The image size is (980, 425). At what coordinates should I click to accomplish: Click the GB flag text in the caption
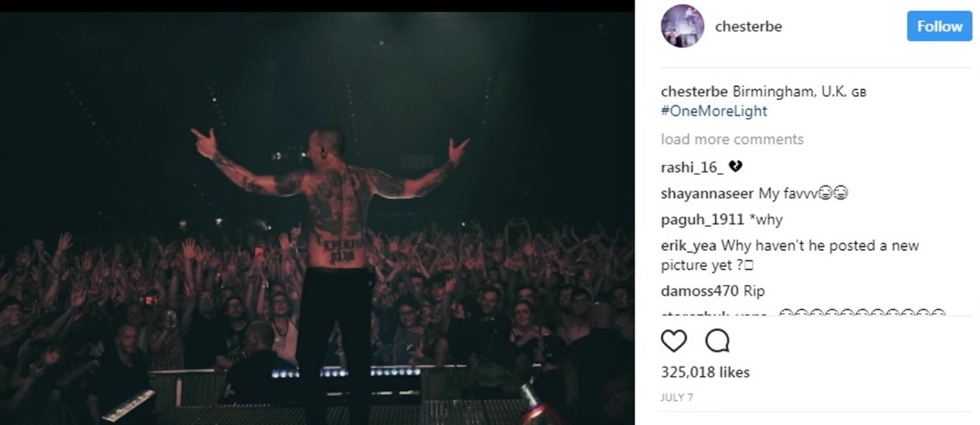click(x=859, y=93)
